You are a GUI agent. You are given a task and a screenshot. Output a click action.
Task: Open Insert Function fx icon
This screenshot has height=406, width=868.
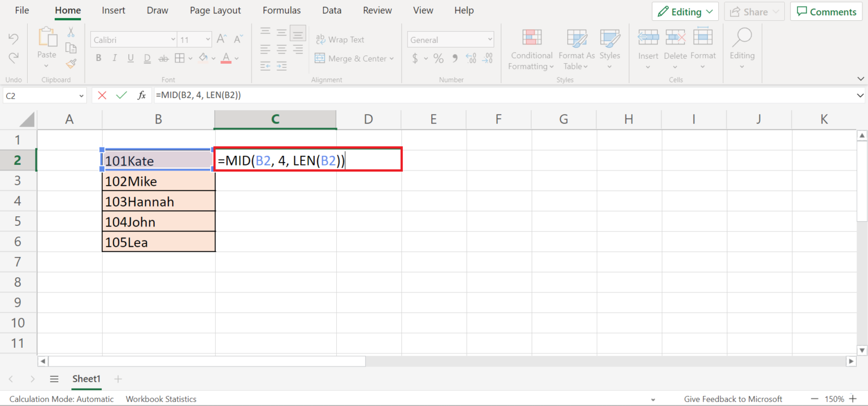[x=142, y=95]
